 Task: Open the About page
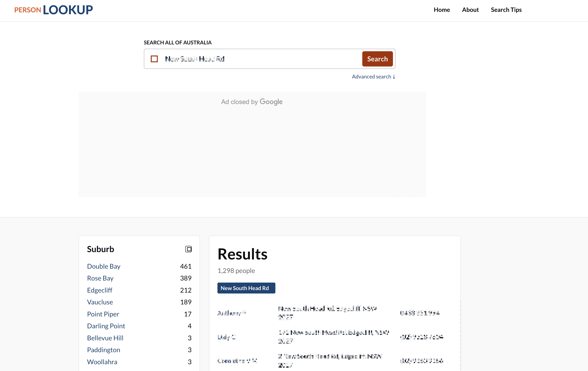pos(470,10)
